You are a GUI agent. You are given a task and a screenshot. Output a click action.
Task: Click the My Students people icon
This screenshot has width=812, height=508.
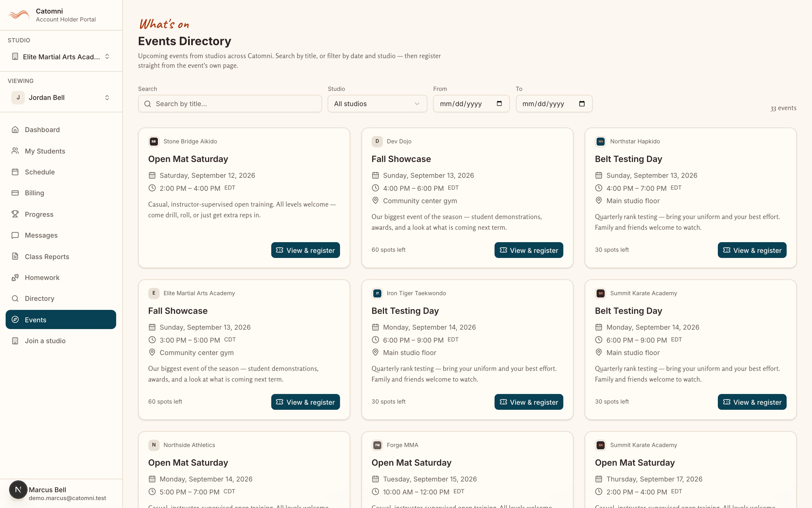pos(15,151)
